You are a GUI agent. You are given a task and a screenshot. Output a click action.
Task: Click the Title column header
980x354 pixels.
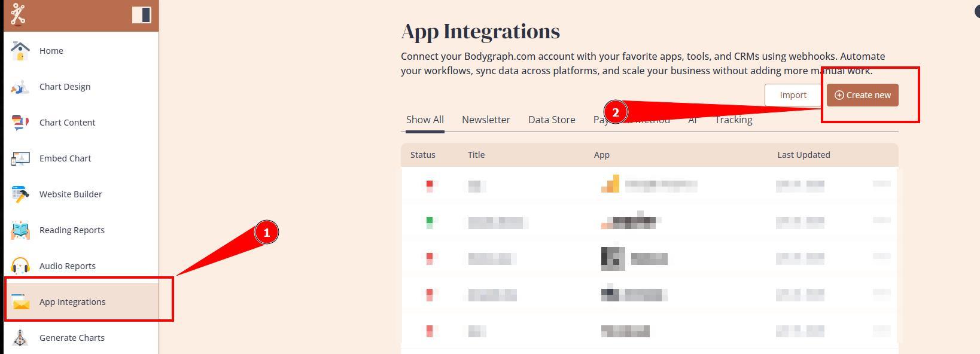[x=476, y=155]
